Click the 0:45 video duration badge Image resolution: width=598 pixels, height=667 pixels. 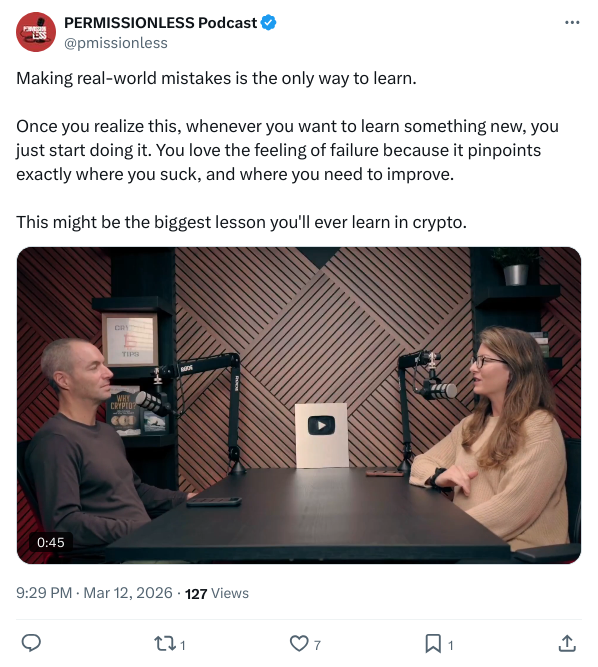click(51, 542)
